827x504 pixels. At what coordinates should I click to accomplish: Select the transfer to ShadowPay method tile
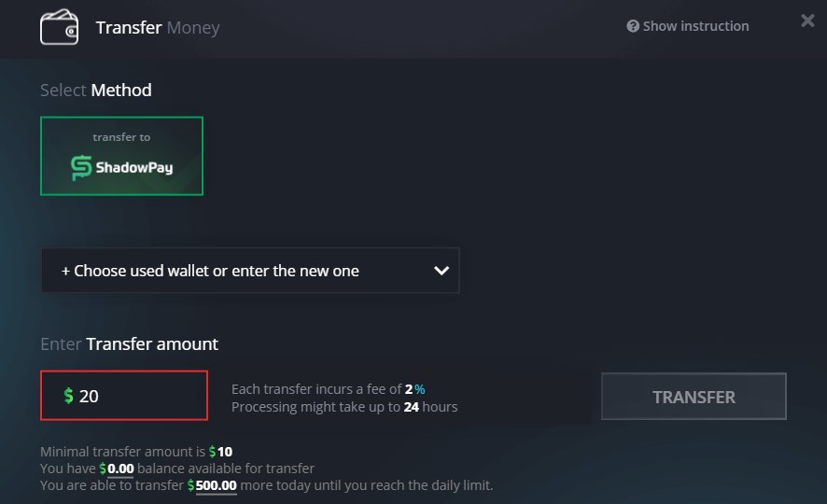click(121, 156)
